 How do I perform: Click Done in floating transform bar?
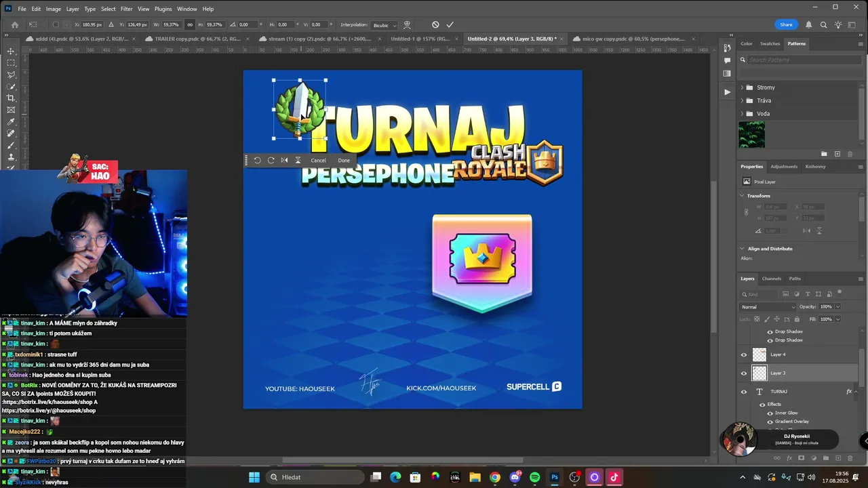[x=344, y=160]
